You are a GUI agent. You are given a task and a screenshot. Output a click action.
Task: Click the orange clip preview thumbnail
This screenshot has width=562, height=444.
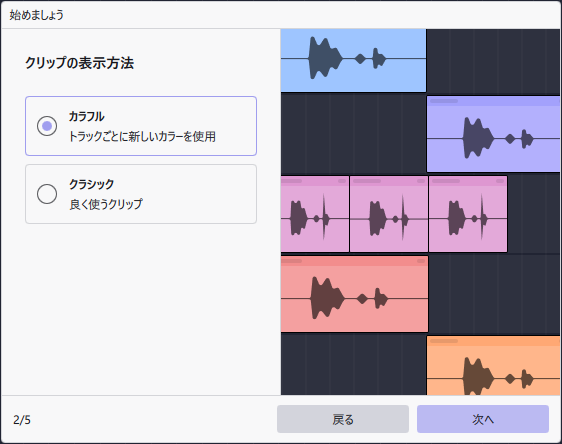point(493,366)
